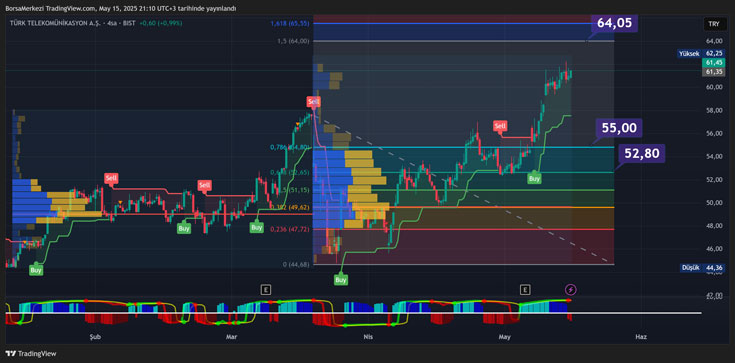Open the TRY currency selector
The width and height of the screenshot is (735, 363).
[714, 23]
